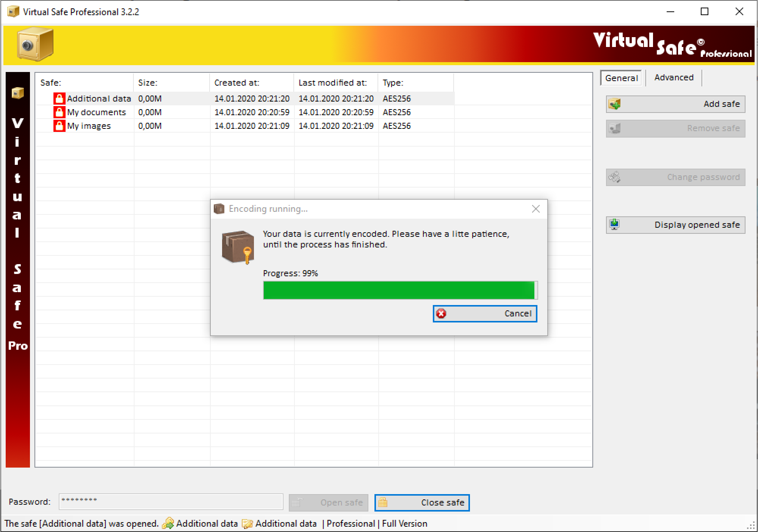Click the Password input field

[x=171, y=502]
